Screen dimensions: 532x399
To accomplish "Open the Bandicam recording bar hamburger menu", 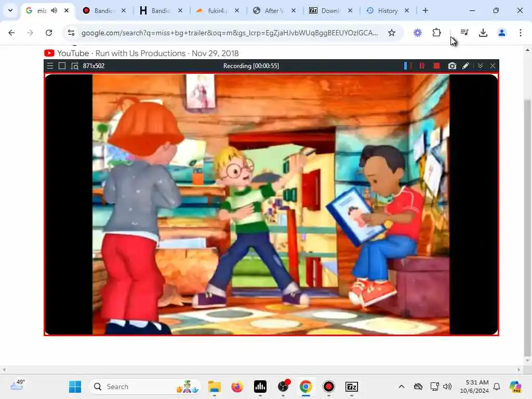I will point(50,66).
